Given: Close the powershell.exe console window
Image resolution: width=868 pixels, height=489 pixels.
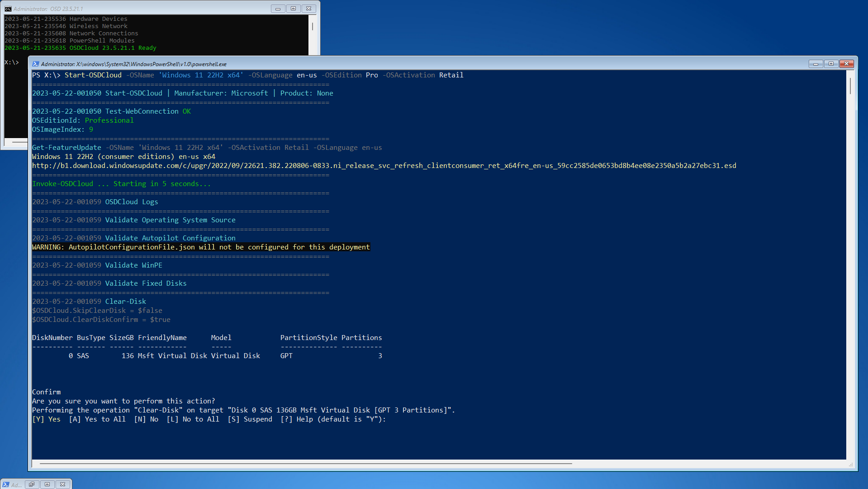Looking at the screenshot, I should click(x=846, y=64).
